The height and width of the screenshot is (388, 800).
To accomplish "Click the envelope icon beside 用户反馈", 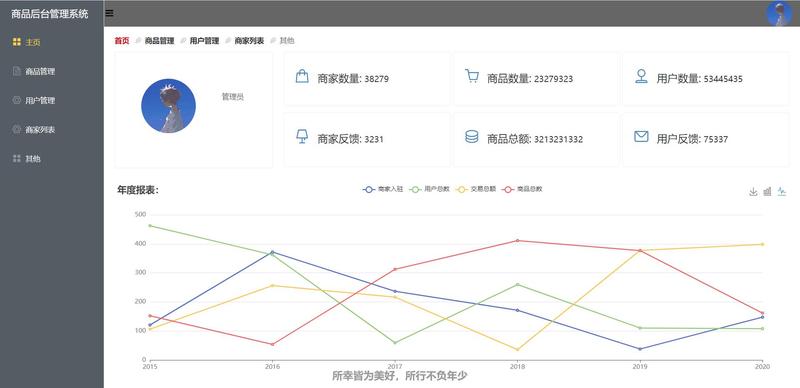I will tap(641, 136).
